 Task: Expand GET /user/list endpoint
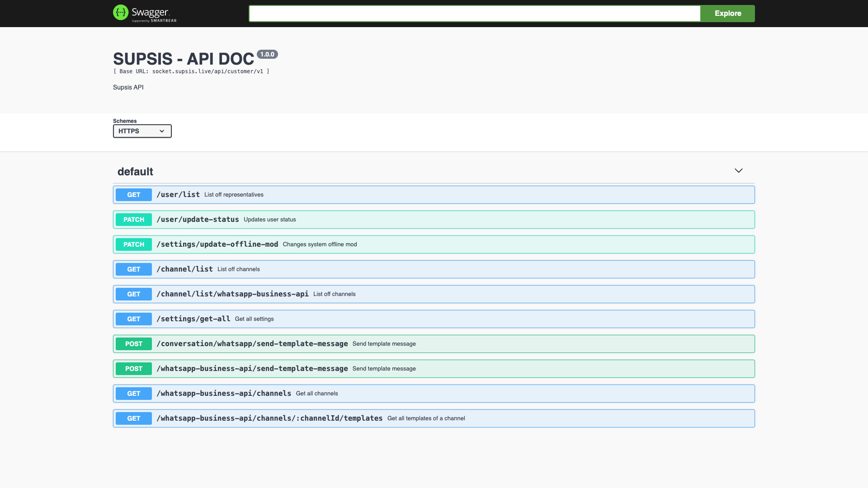(434, 195)
